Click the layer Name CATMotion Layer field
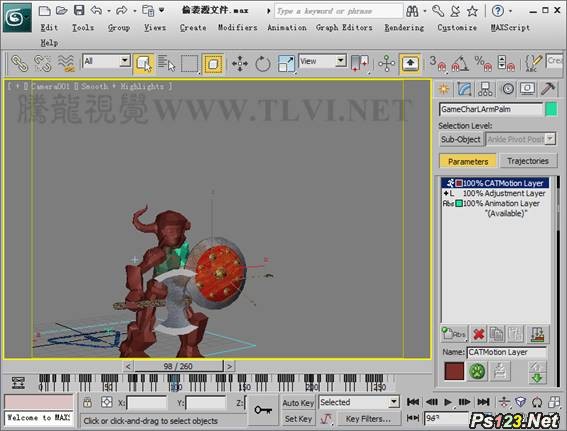The width and height of the screenshot is (567, 431). pos(506,352)
